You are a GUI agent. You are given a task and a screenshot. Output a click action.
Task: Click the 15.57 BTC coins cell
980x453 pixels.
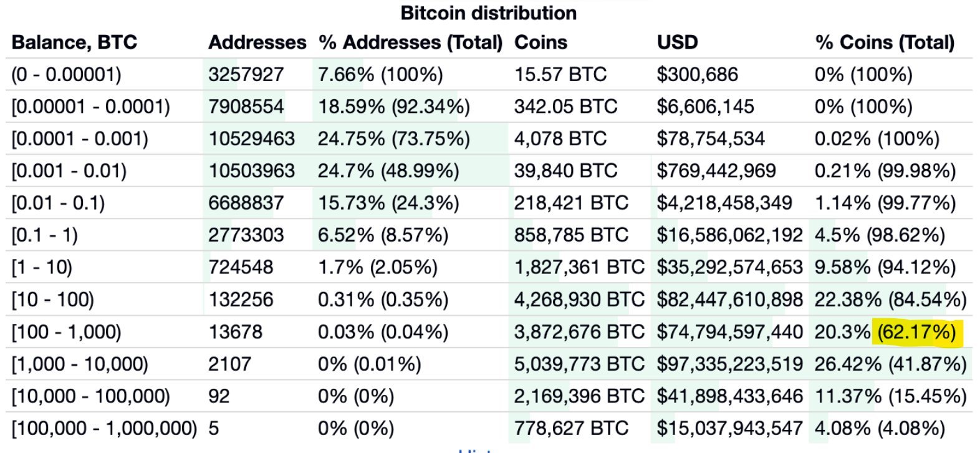pyautogui.click(x=560, y=75)
